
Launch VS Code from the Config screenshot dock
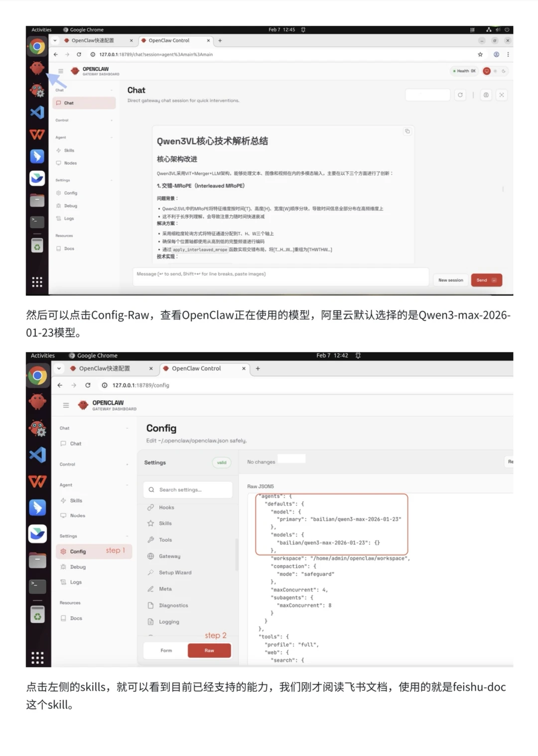37,454
